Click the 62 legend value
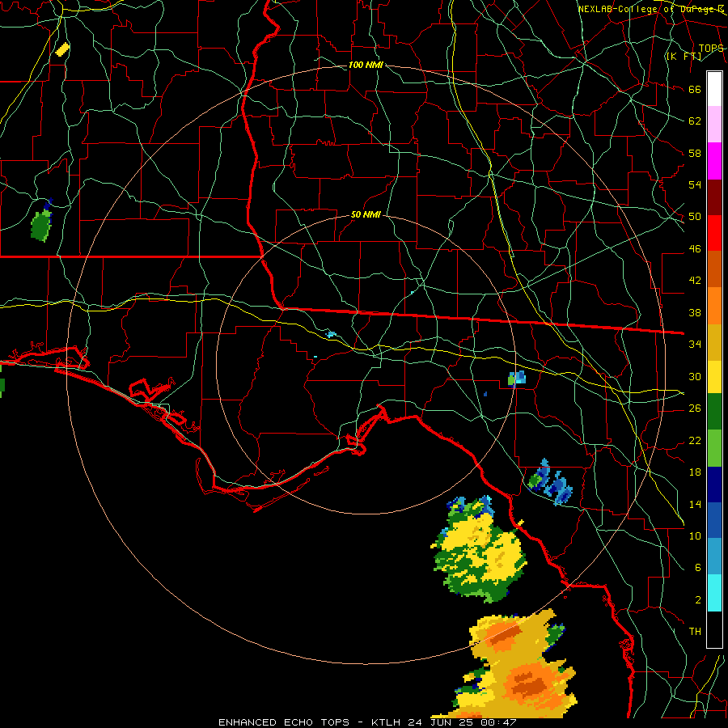 tap(695, 121)
